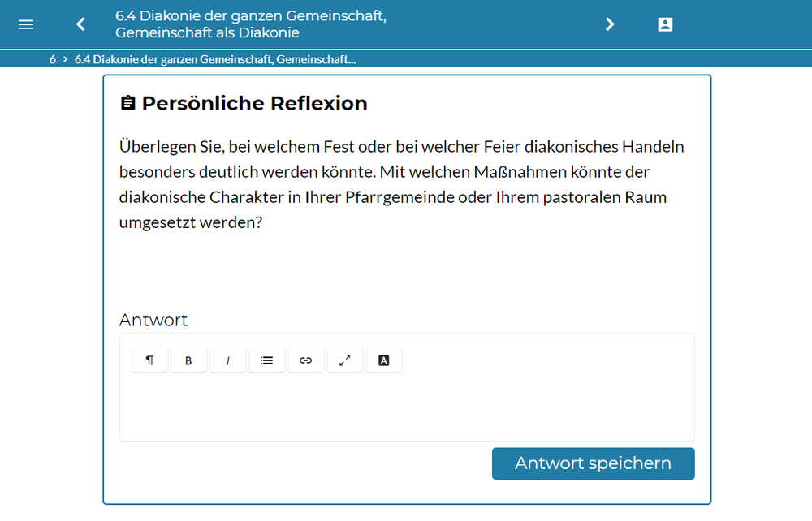Go to the next page arrow
Screen dimensions: 812x521
[610, 24]
